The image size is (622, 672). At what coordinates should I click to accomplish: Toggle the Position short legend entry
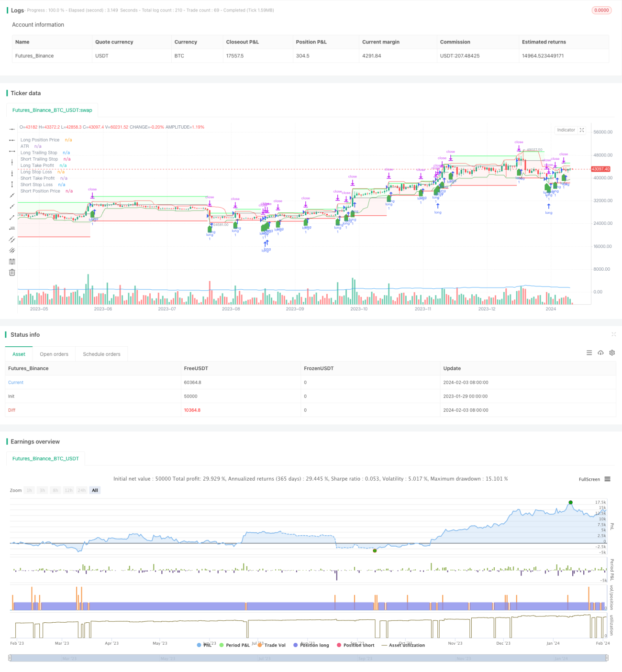coord(355,645)
